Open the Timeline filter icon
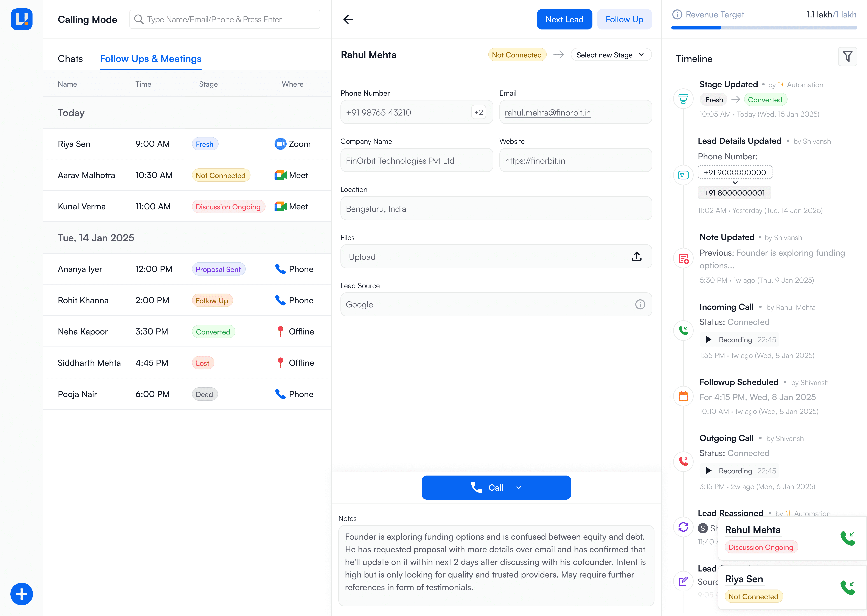This screenshot has height=616, width=867. tap(848, 56)
